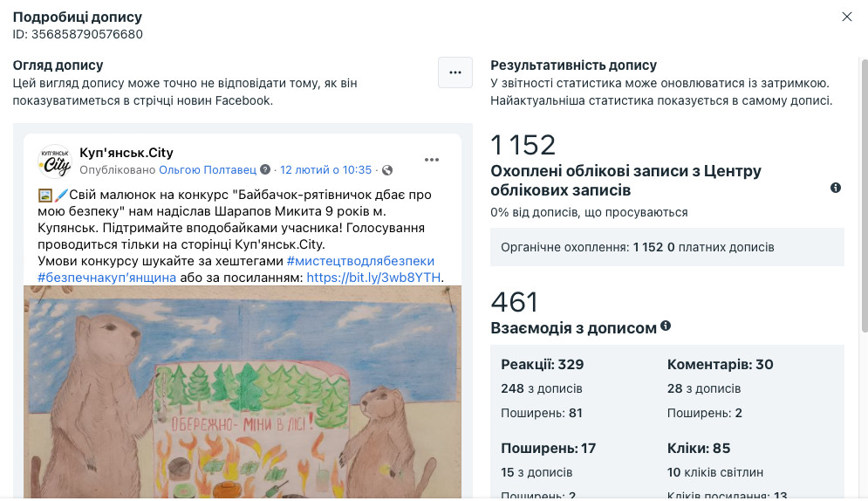This screenshot has width=868, height=501.
Task: Click the 15 з дописів line
Action: tap(537, 472)
